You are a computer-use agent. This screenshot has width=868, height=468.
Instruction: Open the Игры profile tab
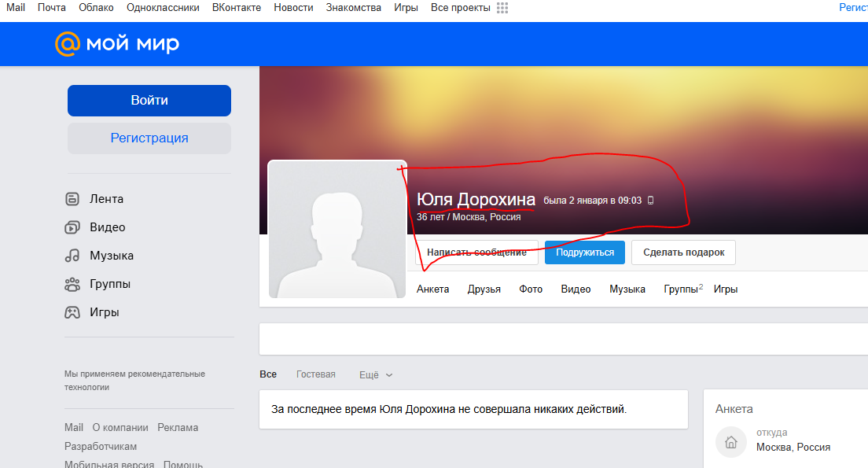[x=726, y=289]
